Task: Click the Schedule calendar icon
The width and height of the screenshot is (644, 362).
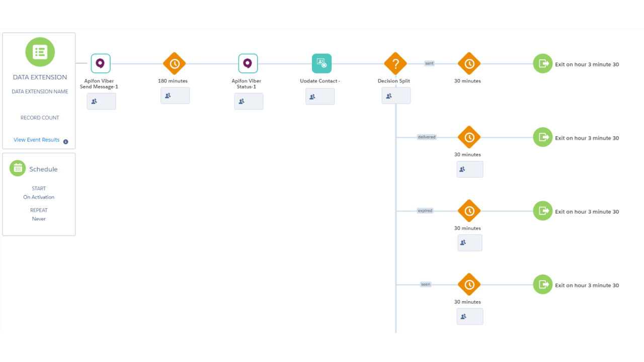Action: tap(18, 168)
